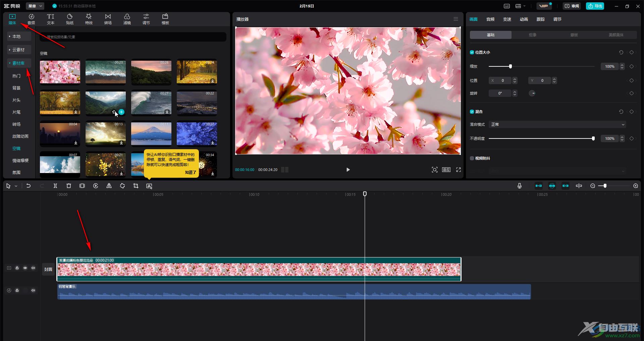Image resolution: width=644 pixels, height=341 pixels.
Task: Toggle auto snapping in timeline toolbar
Action: coord(552,186)
